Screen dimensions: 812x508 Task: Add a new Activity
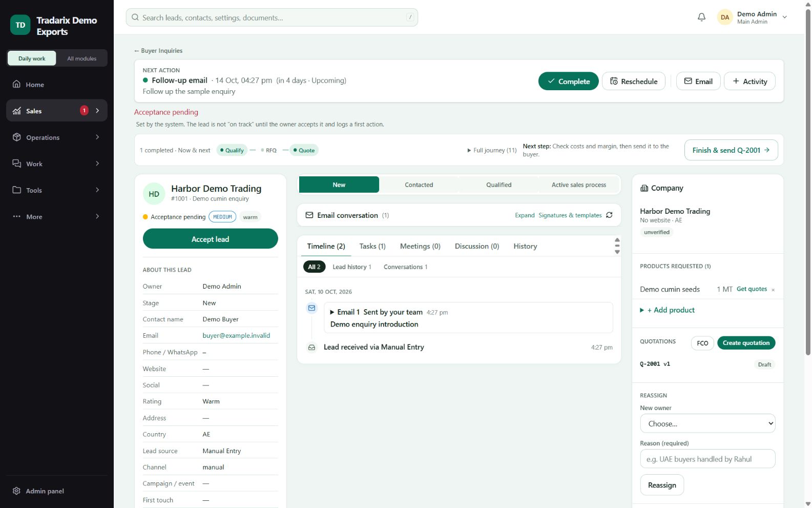coord(749,81)
